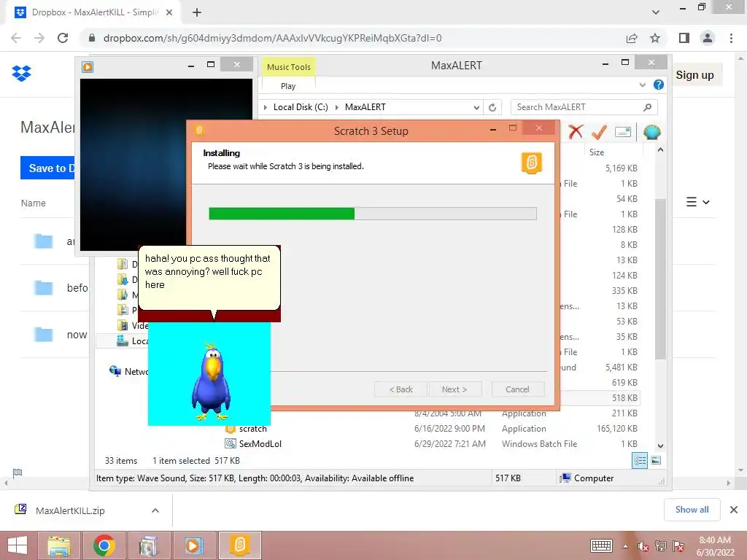Click Show all downloads
747x560 pixels.
692,510
